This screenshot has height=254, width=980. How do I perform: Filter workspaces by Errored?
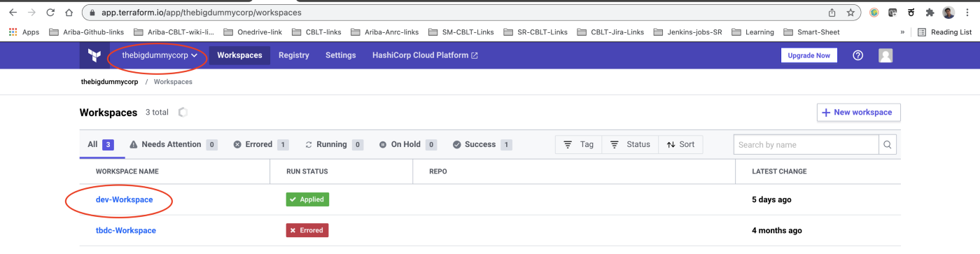pos(260,144)
